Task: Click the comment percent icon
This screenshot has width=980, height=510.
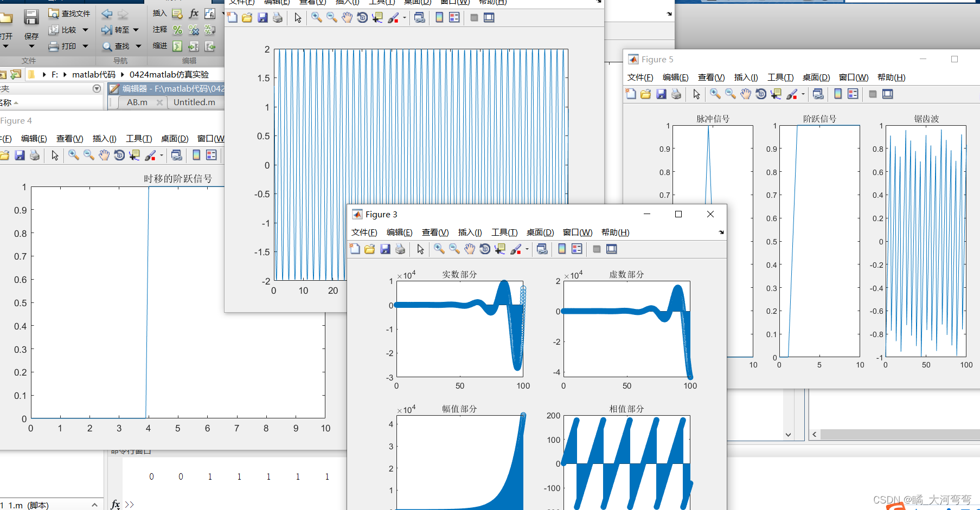Action: pos(177,30)
